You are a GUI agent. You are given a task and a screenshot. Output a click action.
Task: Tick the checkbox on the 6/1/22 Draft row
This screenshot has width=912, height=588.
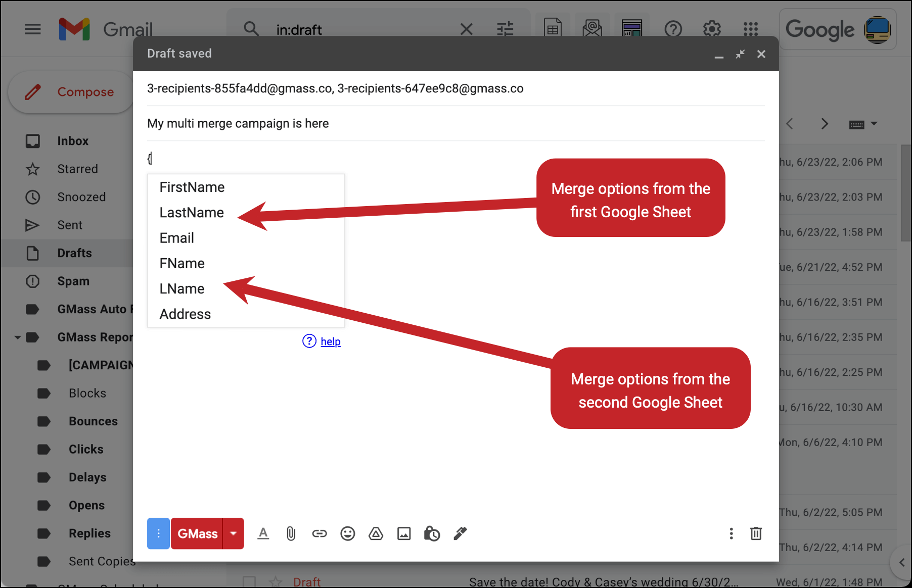249,581
